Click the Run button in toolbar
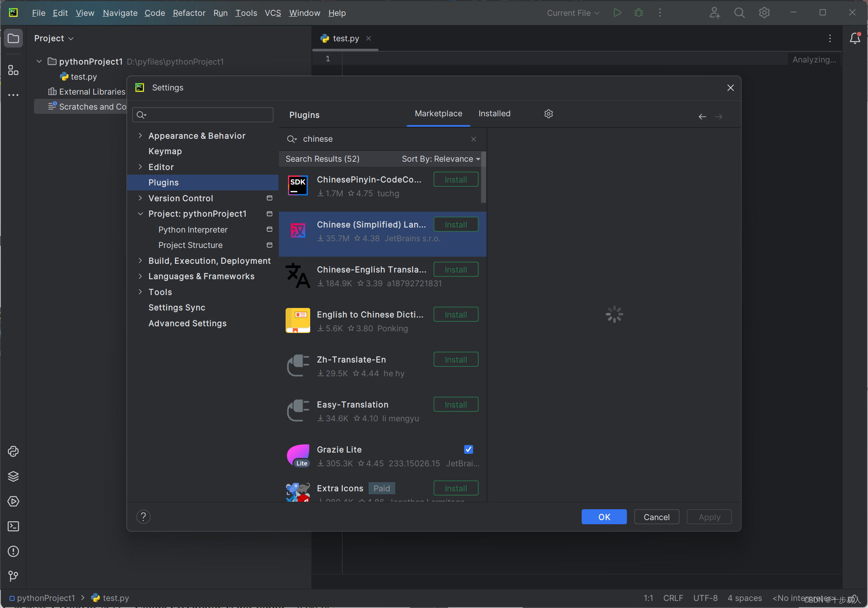Image resolution: width=868 pixels, height=608 pixels. pos(617,13)
